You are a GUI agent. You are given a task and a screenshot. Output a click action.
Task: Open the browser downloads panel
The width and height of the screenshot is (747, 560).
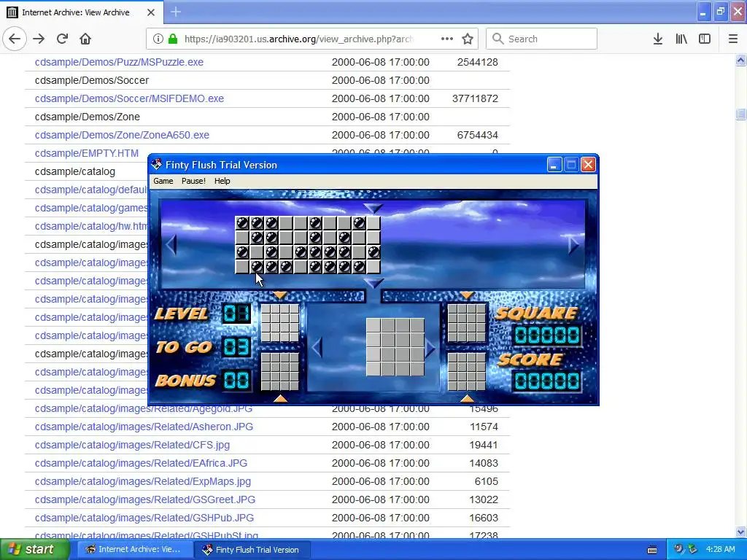[658, 39]
